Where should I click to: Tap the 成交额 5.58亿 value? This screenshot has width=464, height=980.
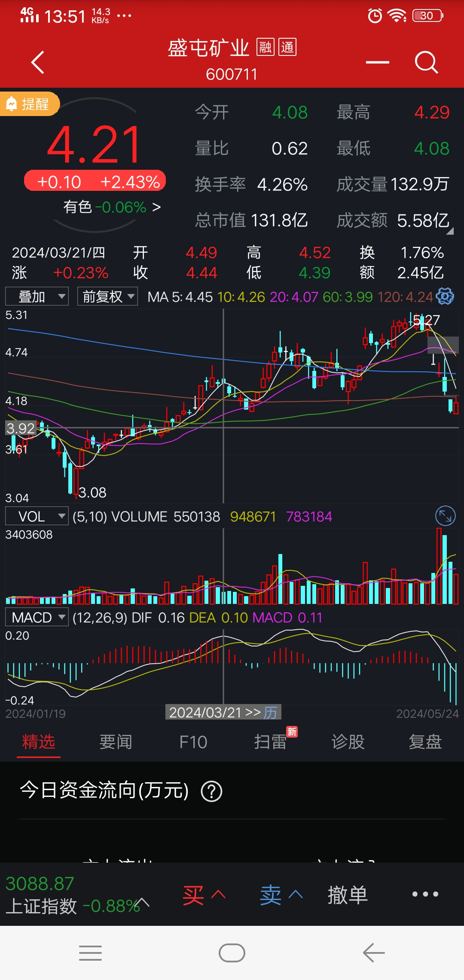[x=423, y=220]
